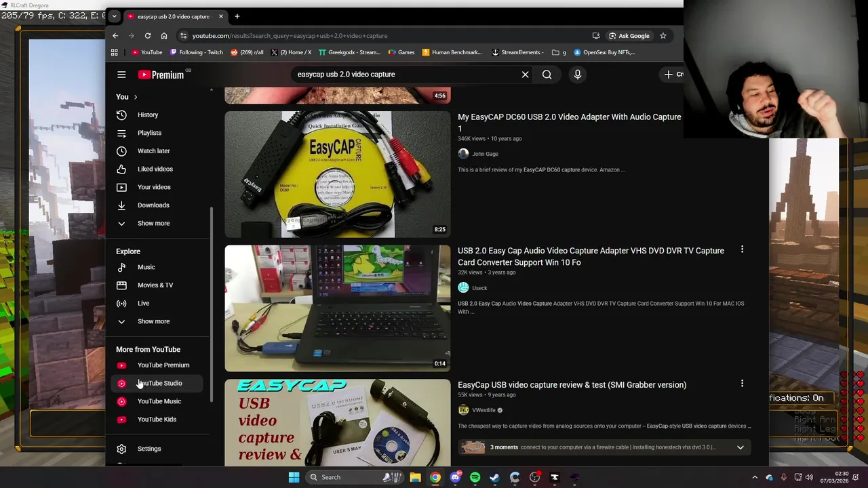Go to YouTube Premium home logo

(x=161, y=75)
